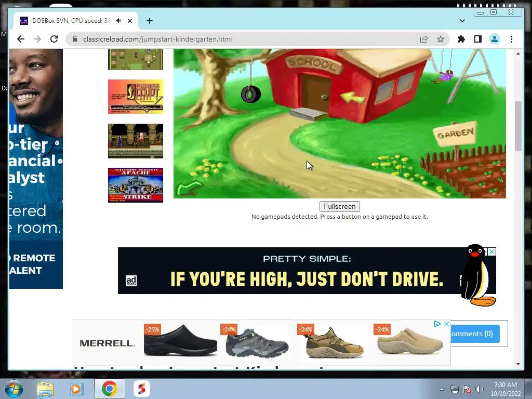Open the media player taskbar icon

(x=77, y=389)
